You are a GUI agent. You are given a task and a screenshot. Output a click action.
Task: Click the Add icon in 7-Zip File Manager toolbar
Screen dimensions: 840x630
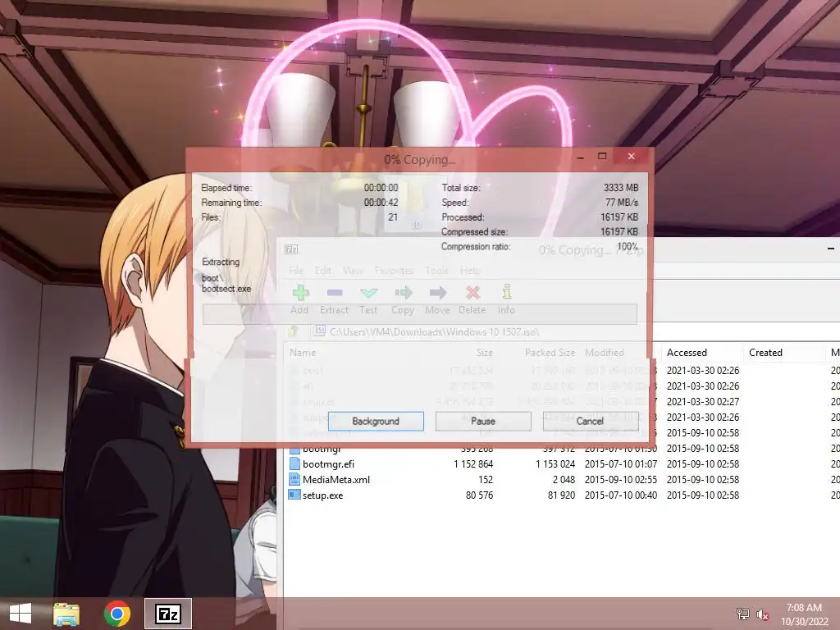[300, 293]
